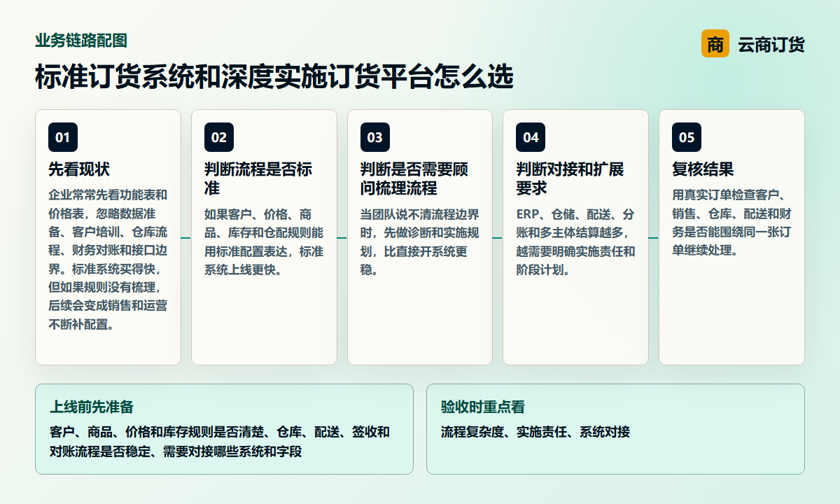The height and width of the screenshot is (504, 840).
Task: Select the 02 step number badge
Action: coord(219,137)
